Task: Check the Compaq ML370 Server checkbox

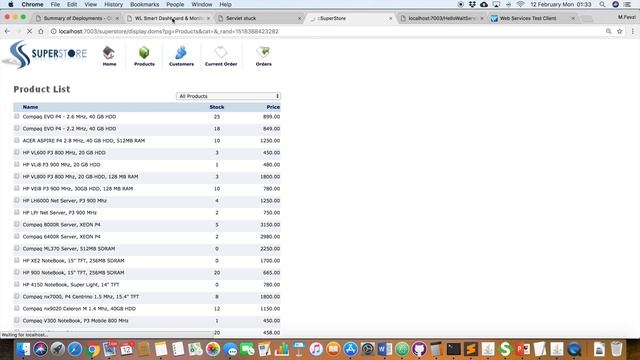Action: [17, 248]
